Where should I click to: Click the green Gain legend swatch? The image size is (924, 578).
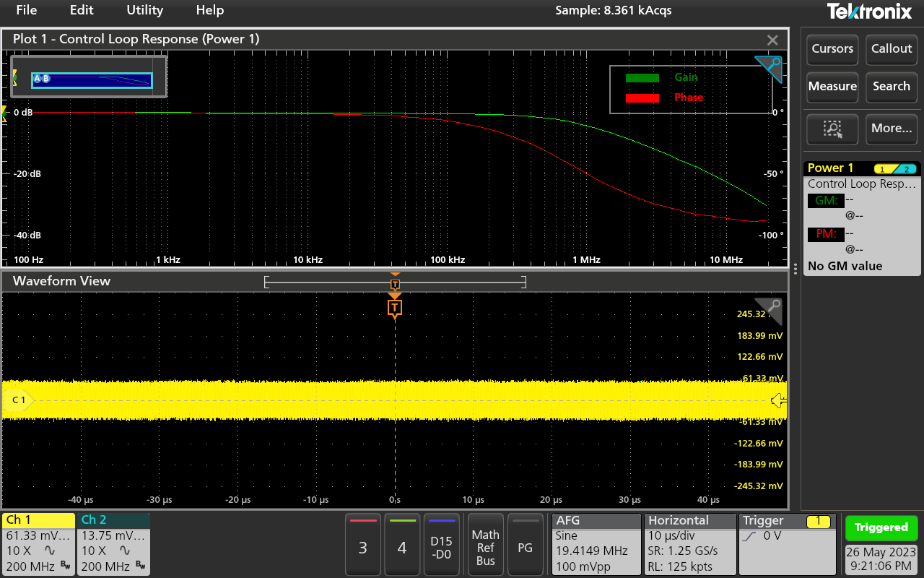642,77
